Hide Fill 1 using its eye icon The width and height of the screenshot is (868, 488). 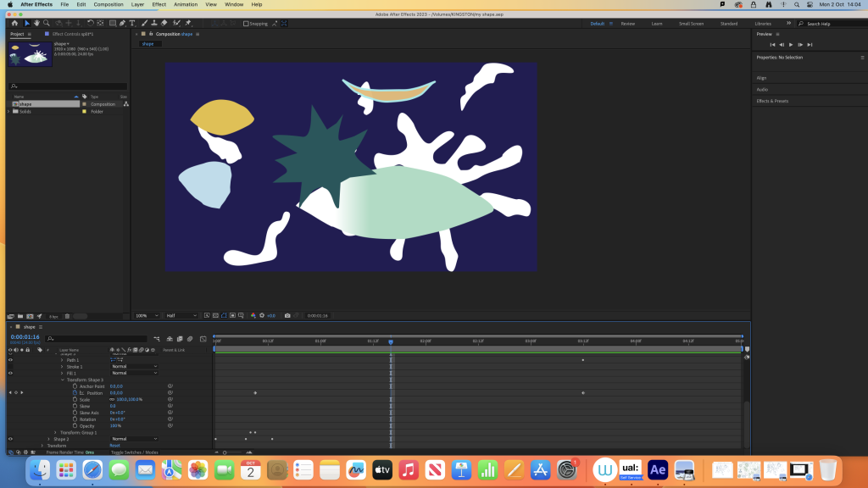[x=10, y=373]
